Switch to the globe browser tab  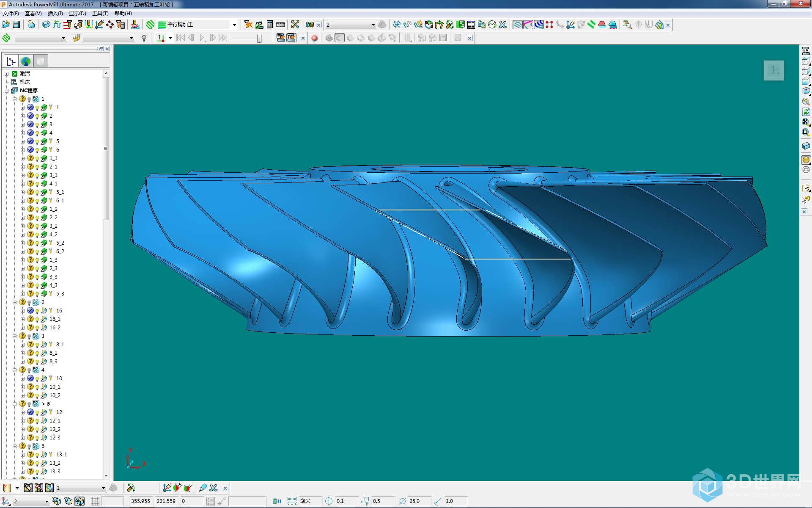tap(26, 61)
